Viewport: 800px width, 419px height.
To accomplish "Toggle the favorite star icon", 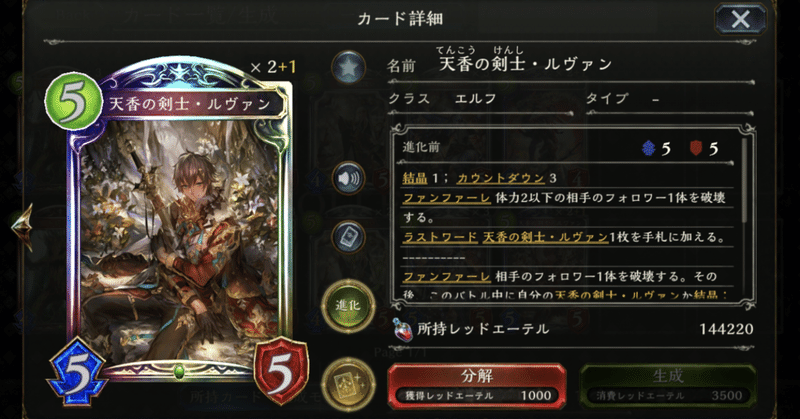I will [348, 68].
